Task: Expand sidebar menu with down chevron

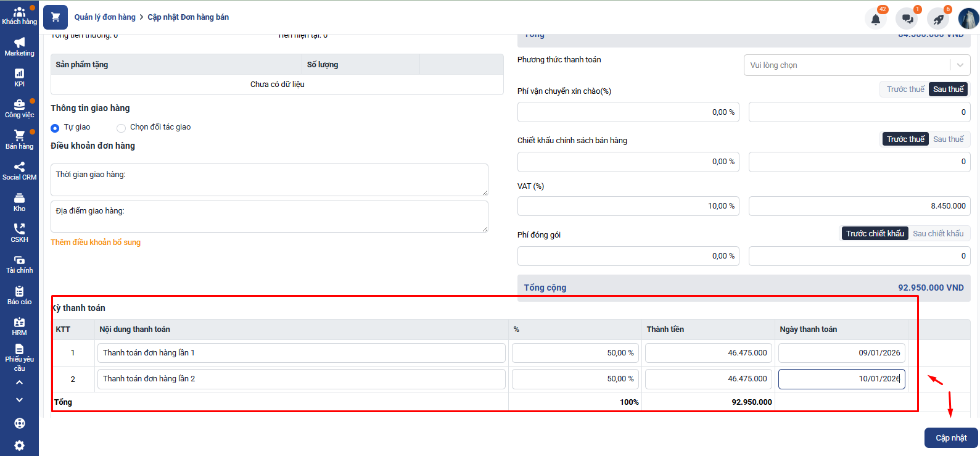Action: 19,400
